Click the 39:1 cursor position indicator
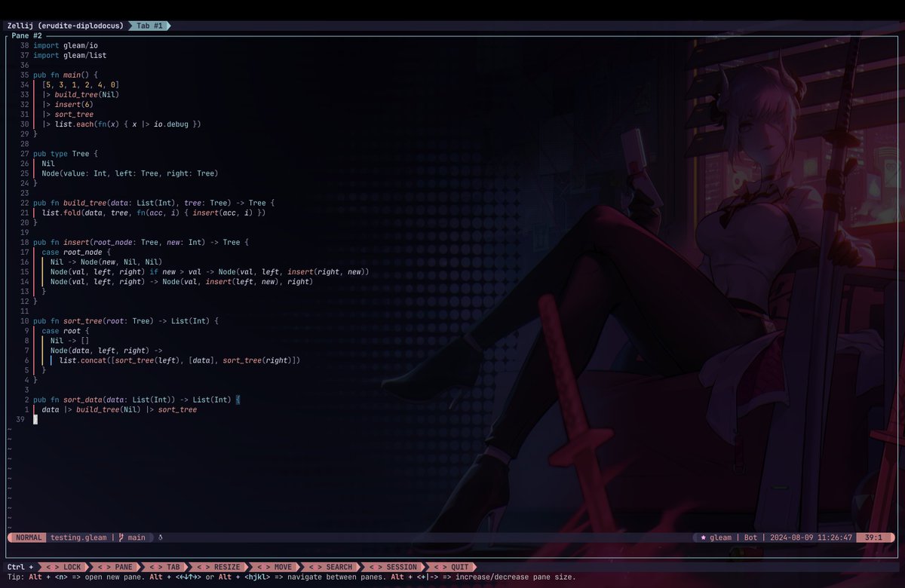This screenshot has width=905, height=588. click(x=876, y=537)
